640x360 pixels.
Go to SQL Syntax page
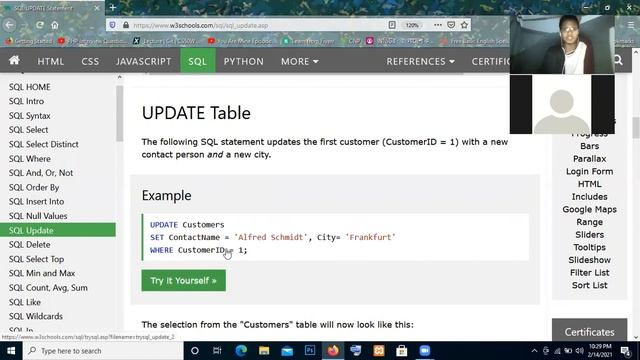coord(30,116)
